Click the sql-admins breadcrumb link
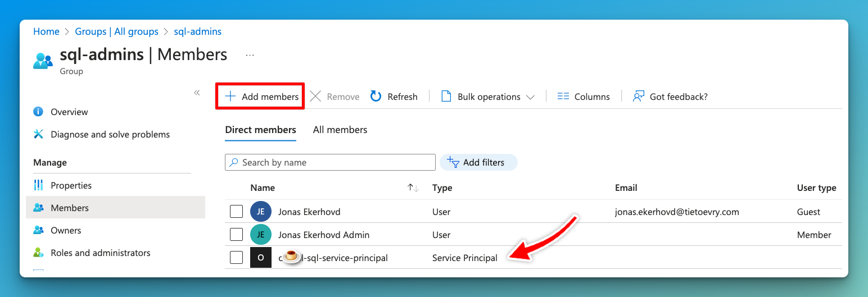Screen dimensions: 868x297 coord(197,31)
